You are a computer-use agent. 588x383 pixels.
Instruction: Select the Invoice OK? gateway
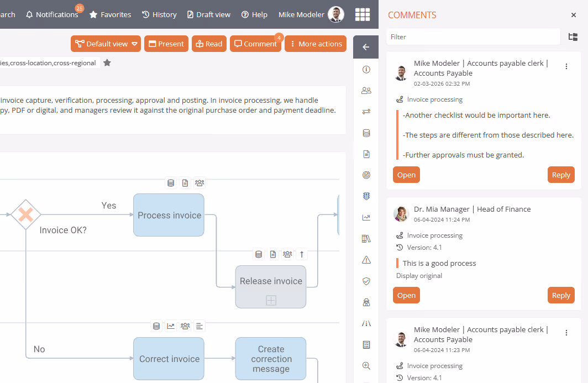[25, 215]
